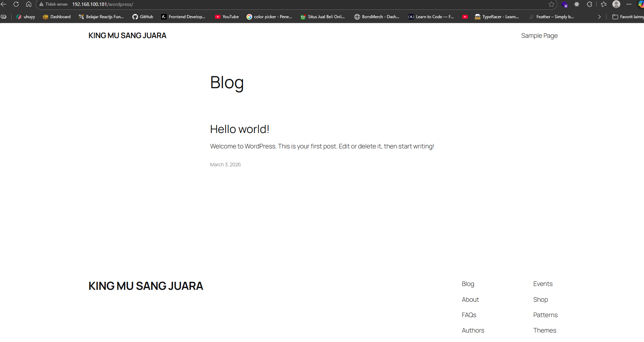
Task: Open the footer Events link
Action: [x=543, y=284]
